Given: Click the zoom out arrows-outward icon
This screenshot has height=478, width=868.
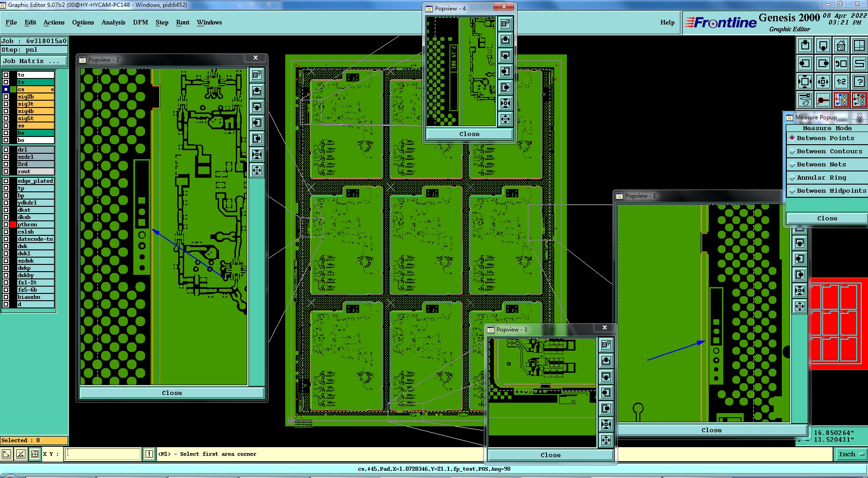Looking at the screenshot, I should (823, 82).
